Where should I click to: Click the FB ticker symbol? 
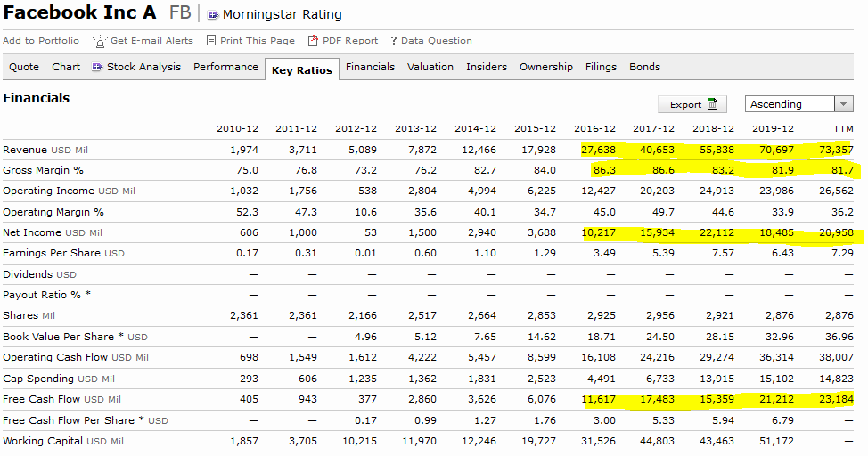(180, 12)
